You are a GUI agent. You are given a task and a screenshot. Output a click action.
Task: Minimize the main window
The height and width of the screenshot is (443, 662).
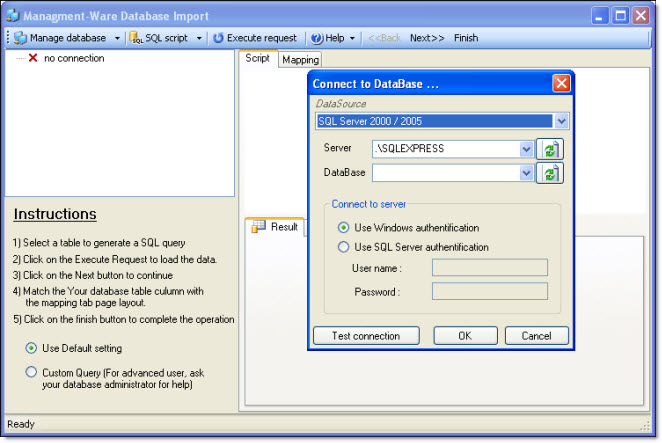coord(600,16)
